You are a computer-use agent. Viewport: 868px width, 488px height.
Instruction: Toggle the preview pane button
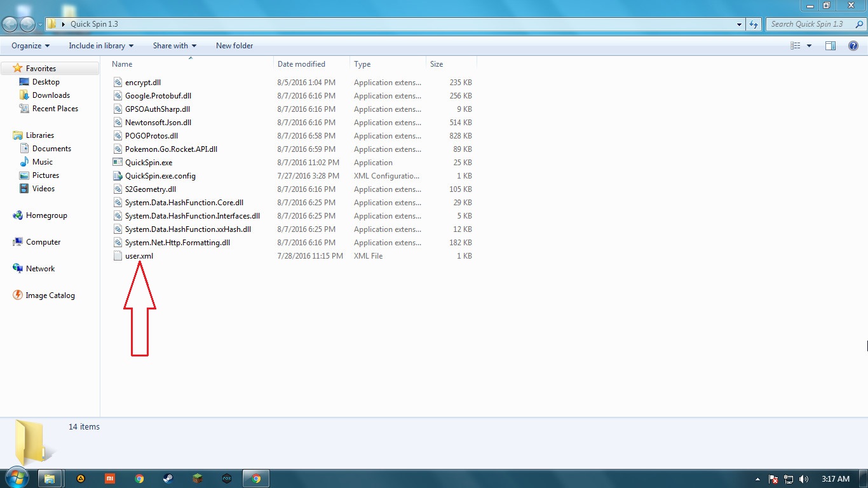click(x=831, y=46)
